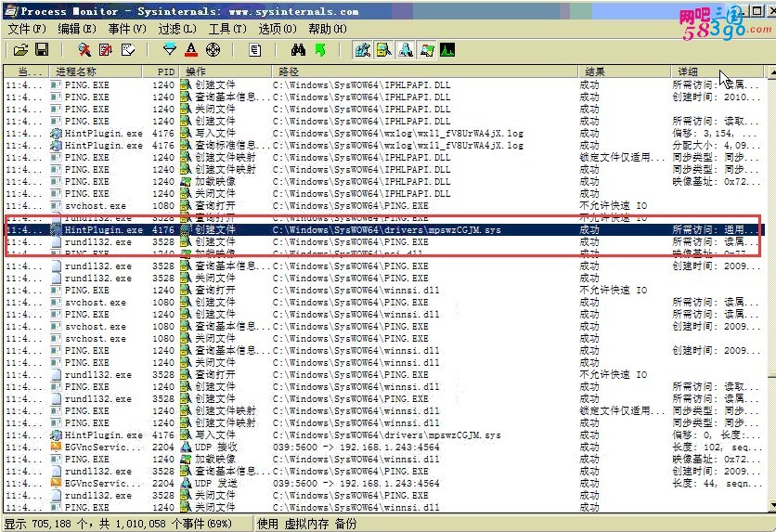Click the 操作 column header
Screen dimensions: 776x532
226,71
